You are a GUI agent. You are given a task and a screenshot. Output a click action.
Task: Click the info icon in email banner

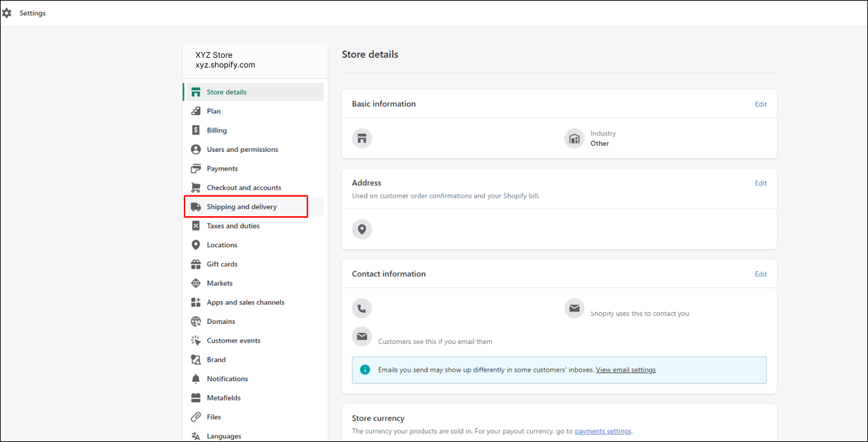[x=365, y=370]
